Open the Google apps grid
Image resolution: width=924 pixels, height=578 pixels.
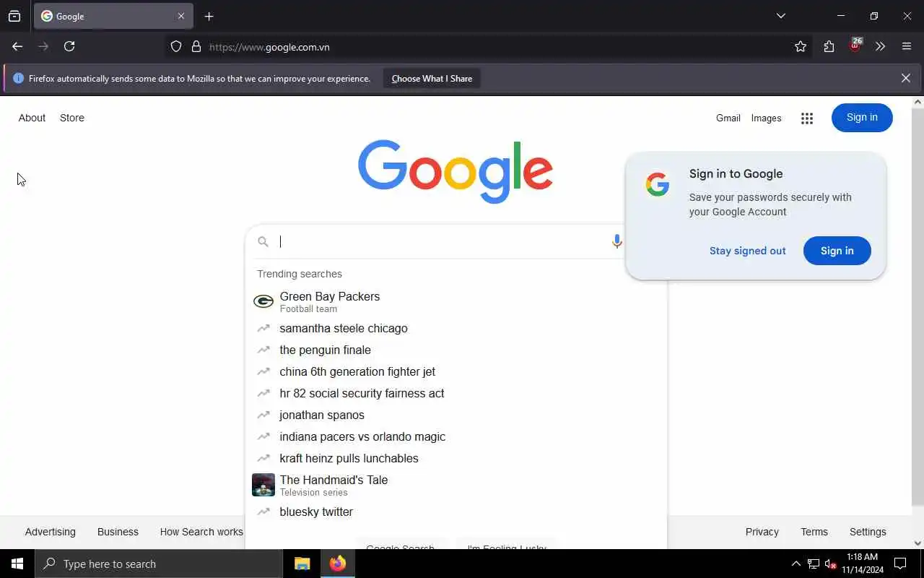(807, 118)
